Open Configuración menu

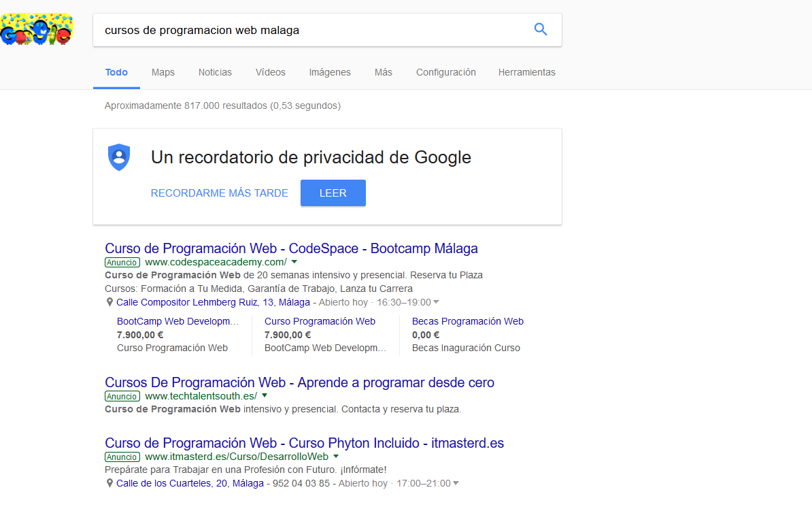pyautogui.click(x=446, y=73)
